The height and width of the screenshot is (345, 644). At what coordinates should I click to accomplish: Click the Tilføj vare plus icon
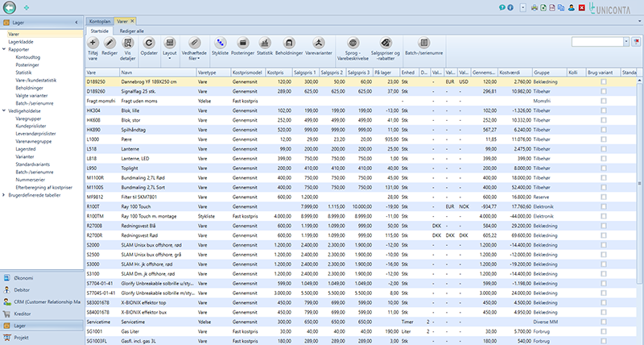pos(93,43)
